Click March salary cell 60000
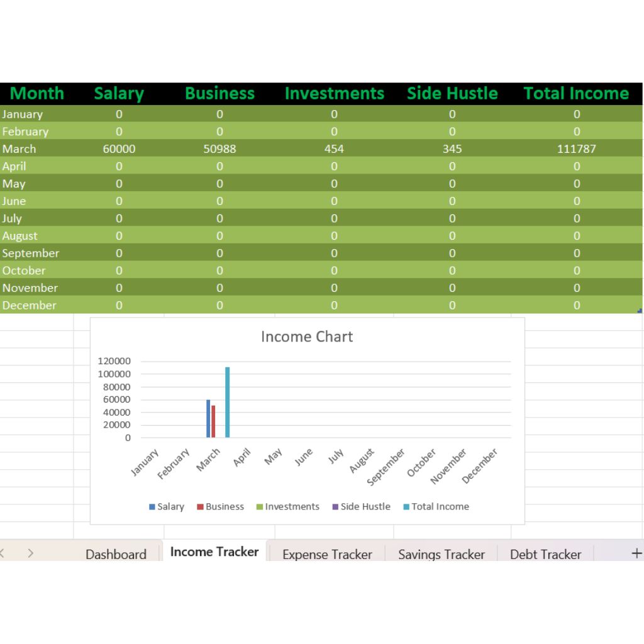The height and width of the screenshot is (644, 644). [119, 148]
